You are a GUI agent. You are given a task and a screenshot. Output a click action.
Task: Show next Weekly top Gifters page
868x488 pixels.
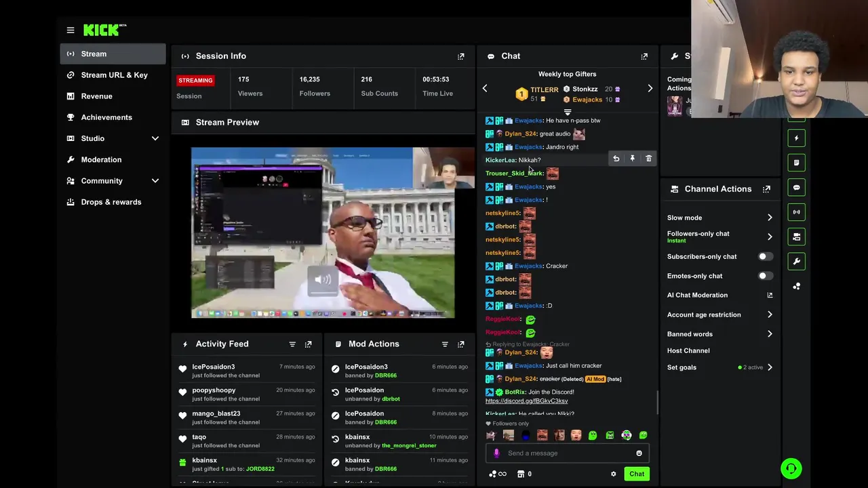click(x=650, y=89)
